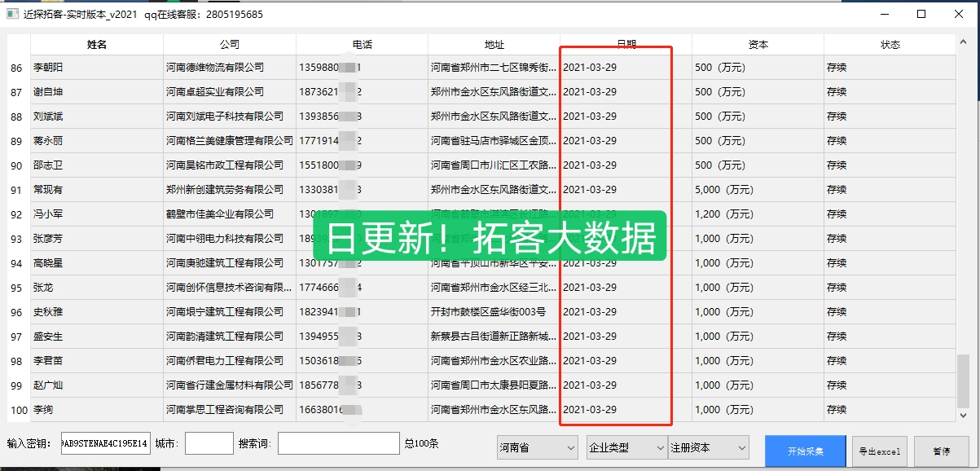Open the 企业类型 dropdown
This screenshot has width=980, height=471.
(626, 447)
